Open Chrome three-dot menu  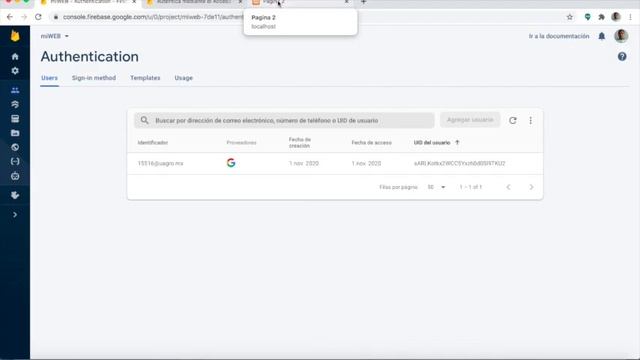pyautogui.click(x=631, y=17)
